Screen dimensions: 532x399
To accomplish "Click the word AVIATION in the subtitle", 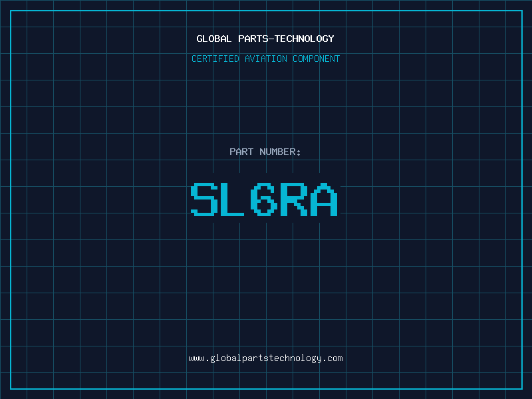I will click(x=266, y=59).
